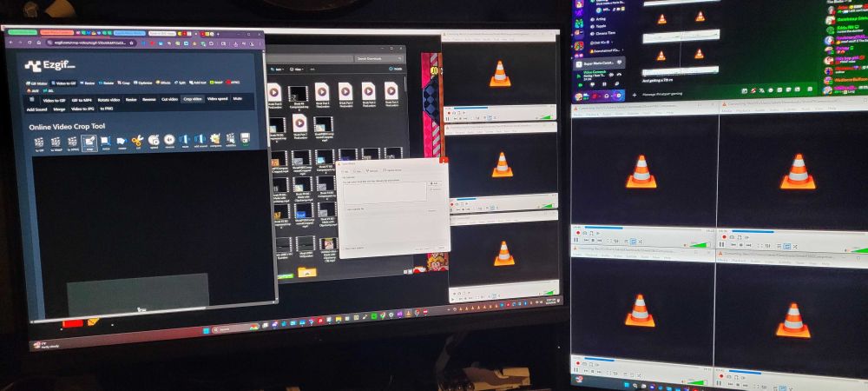Open the speed tool icon on Ezgif

point(154,141)
